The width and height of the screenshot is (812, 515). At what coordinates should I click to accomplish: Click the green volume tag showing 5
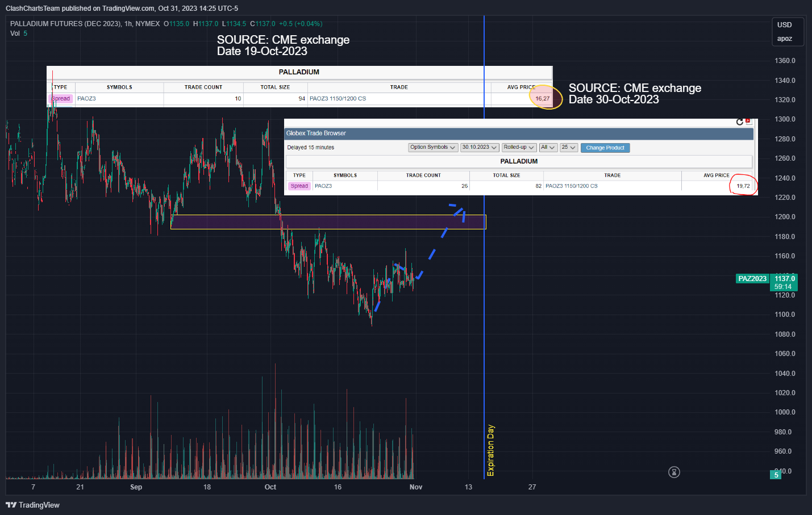point(776,475)
